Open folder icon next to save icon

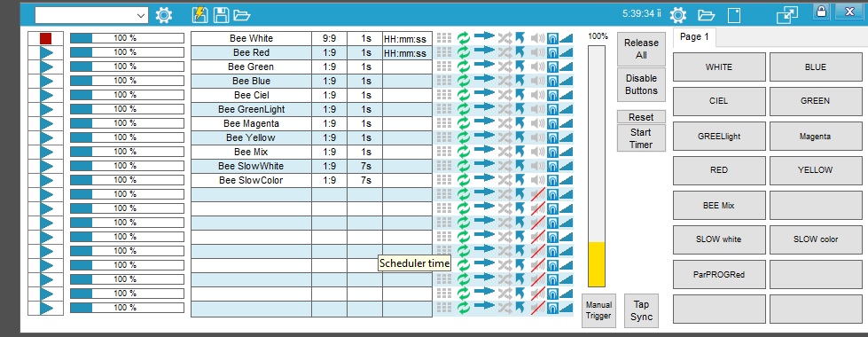point(241,15)
